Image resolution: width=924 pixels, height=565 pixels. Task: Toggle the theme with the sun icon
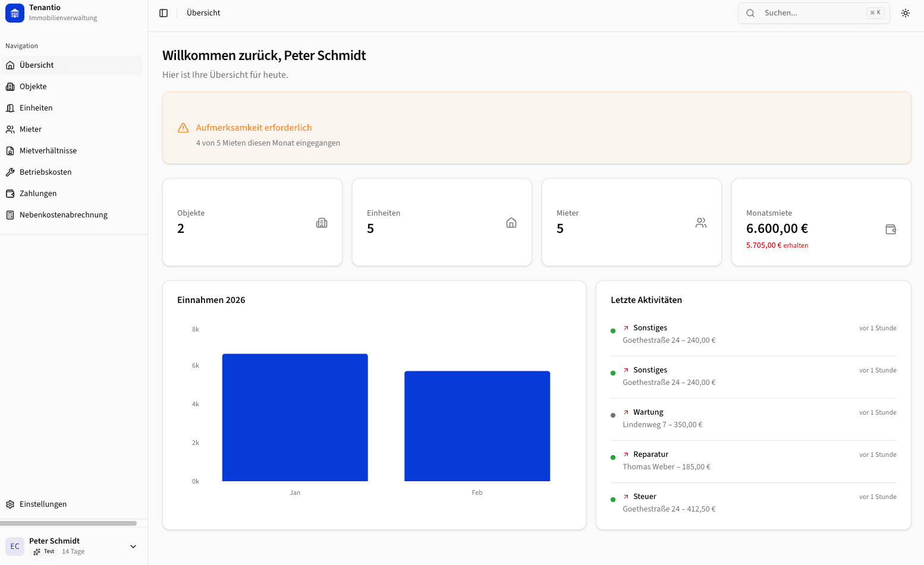tap(906, 12)
